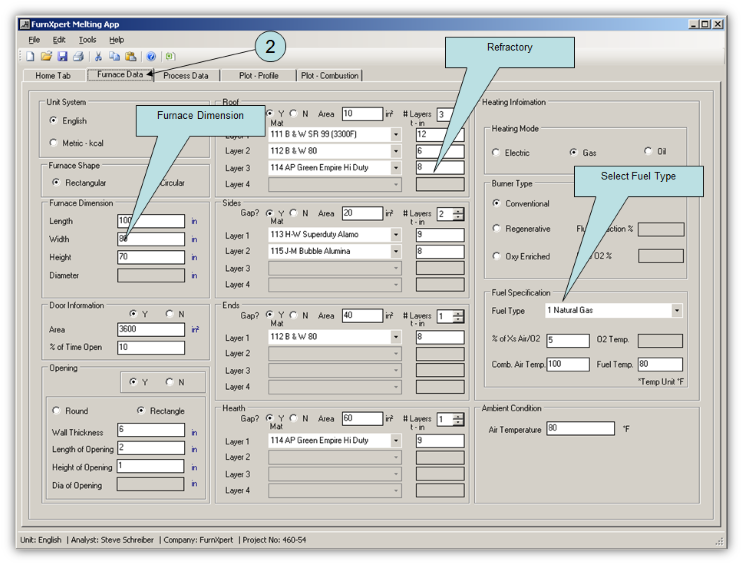Image resolution: width=743 pixels, height=565 pixels.
Task: Open the Edit menu
Action: 59,40
